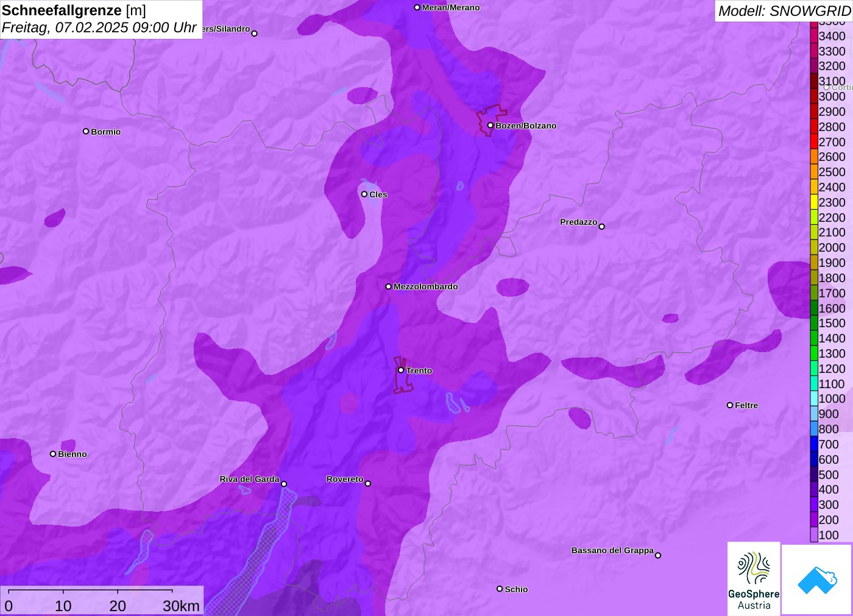Choose the 2000 m olive legend swatch
Viewport: 853px width, 616px height.
[x=814, y=247]
